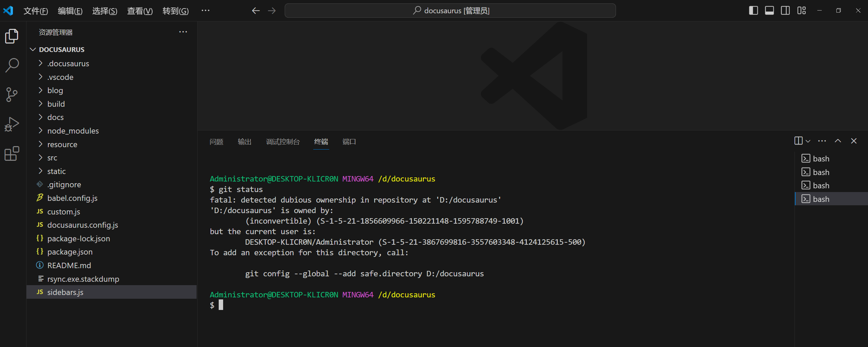Select sidebars.js file
This screenshot has width=868, height=347.
click(x=112, y=292)
